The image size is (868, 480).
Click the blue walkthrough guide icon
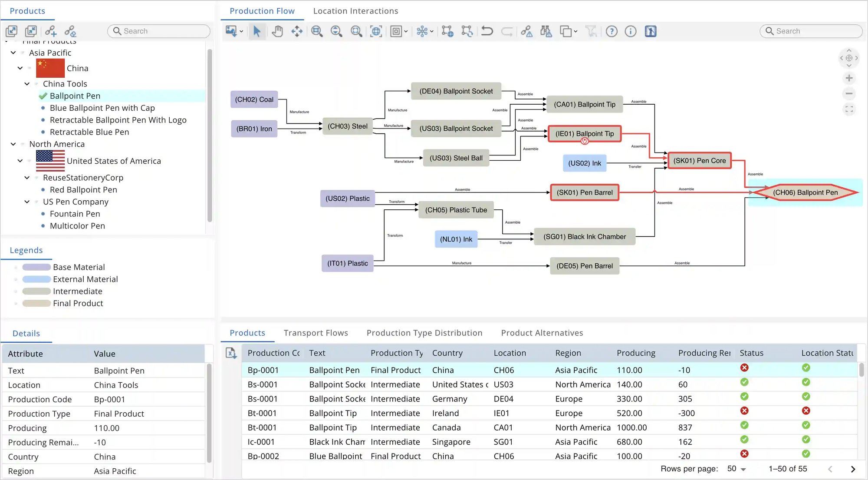(651, 31)
